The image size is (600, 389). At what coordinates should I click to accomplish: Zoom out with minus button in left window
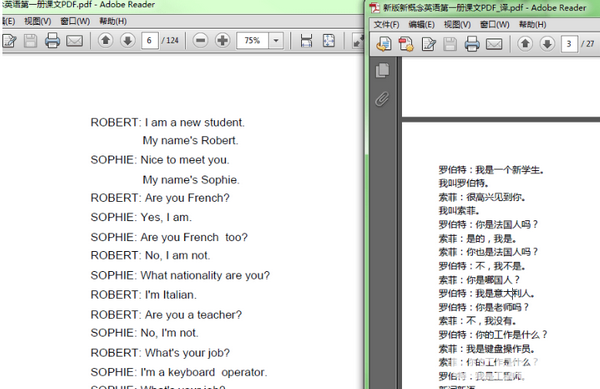point(201,40)
